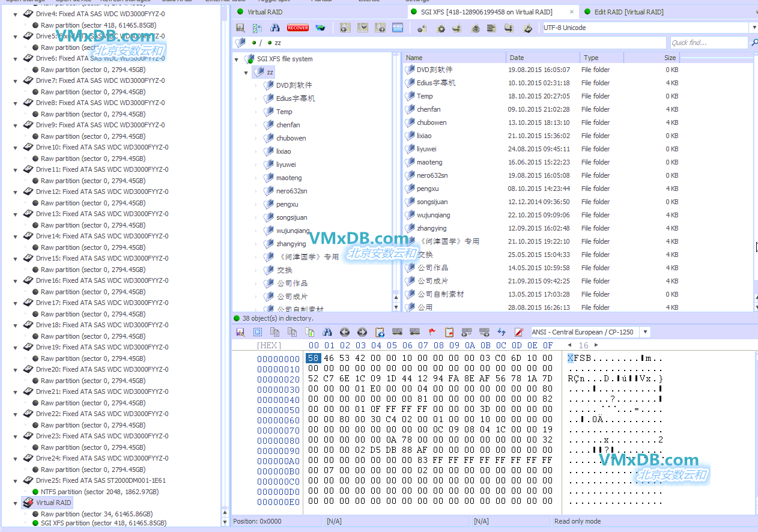The height and width of the screenshot is (532, 758).
Task: Close the SGI XFS tab
Action: coord(571,12)
